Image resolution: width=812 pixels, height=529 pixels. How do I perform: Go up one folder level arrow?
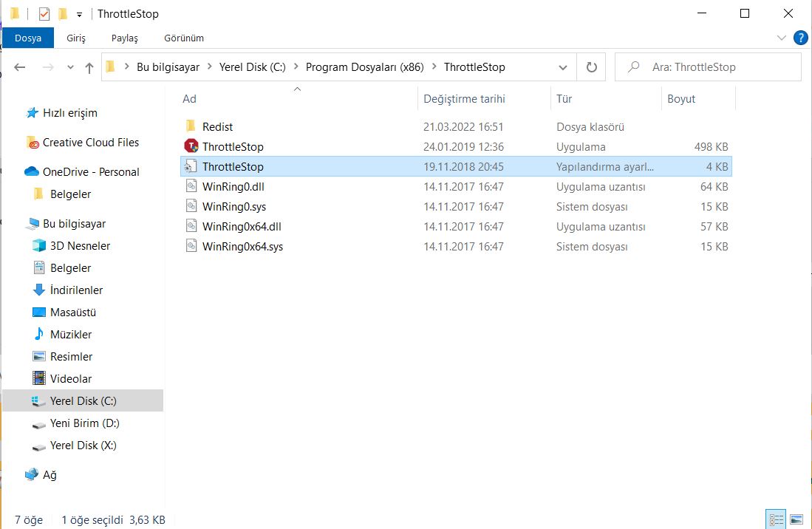tap(89, 67)
